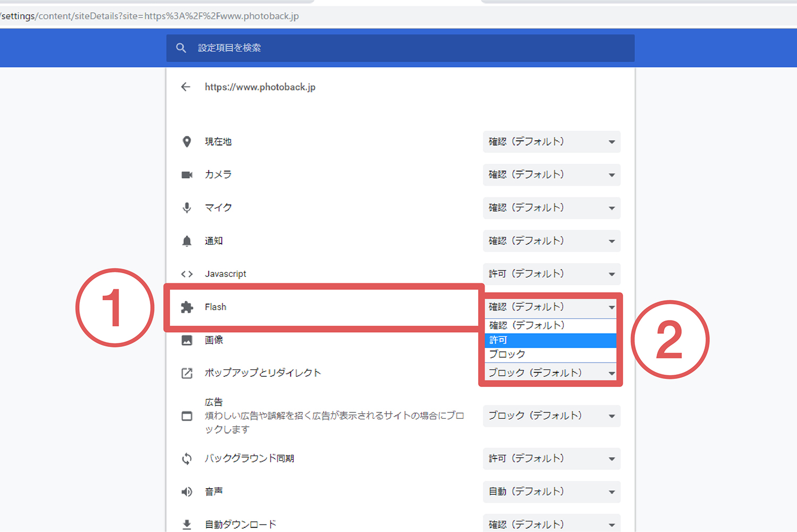Screen dimensions: 797x532
Task: Click the location pin icon for 現在地
Action: point(187,142)
